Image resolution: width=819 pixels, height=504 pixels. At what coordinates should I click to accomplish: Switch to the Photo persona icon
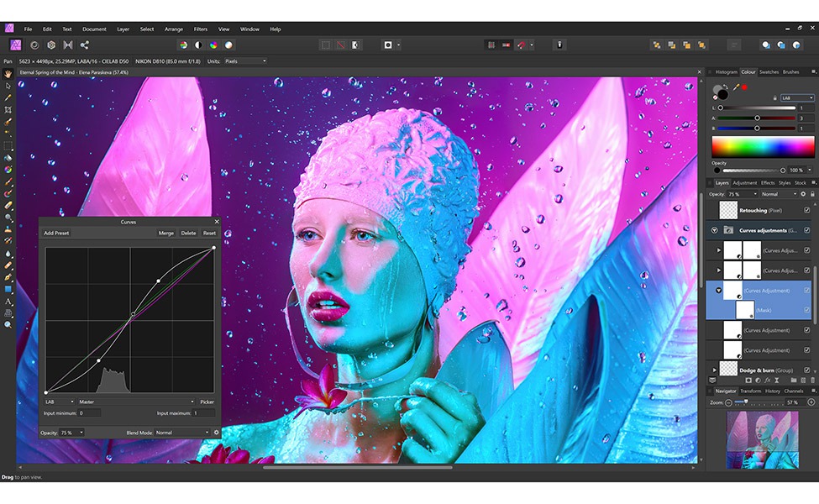pos(16,45)
